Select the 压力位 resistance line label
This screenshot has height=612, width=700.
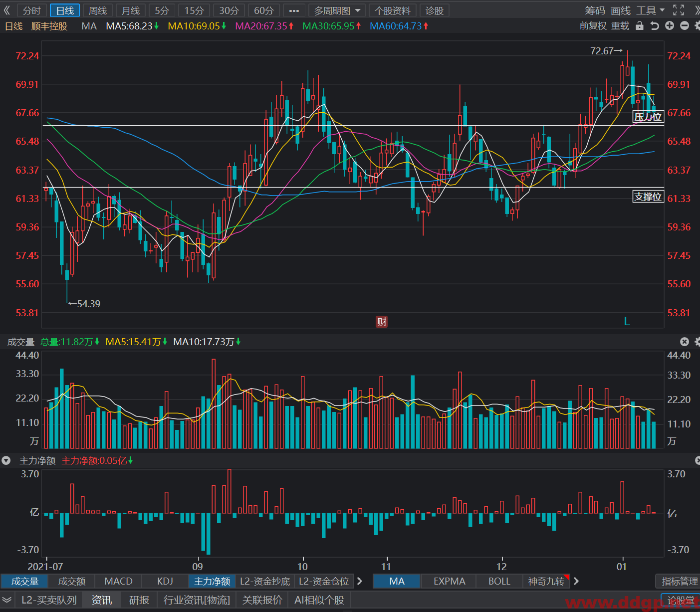pos(648,117)
